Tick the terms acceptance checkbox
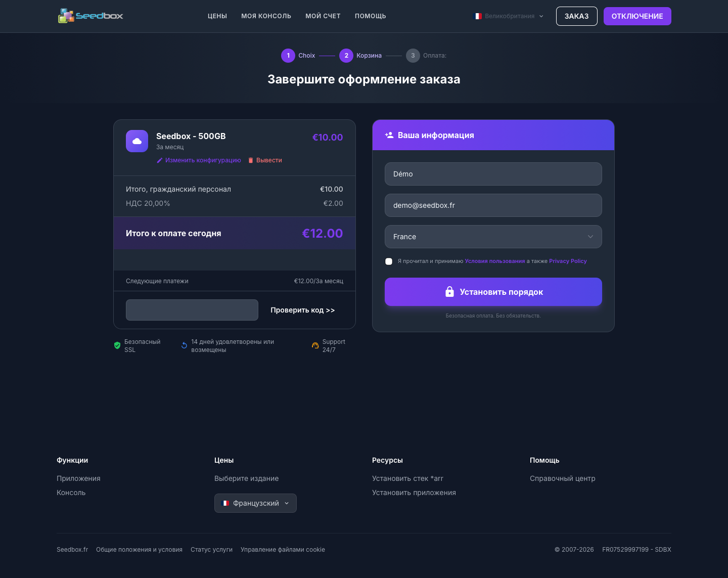This screenshot has height=578, width=728. pos(389,261)
